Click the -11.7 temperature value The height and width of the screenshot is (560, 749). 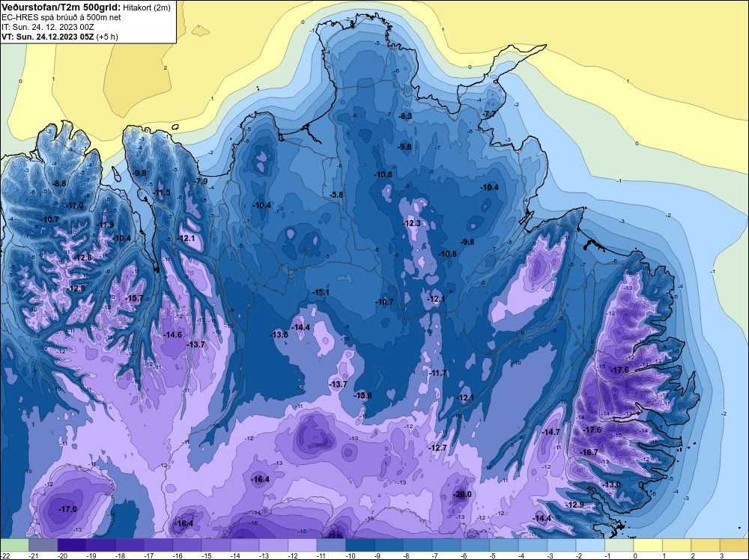coord(437,373)
